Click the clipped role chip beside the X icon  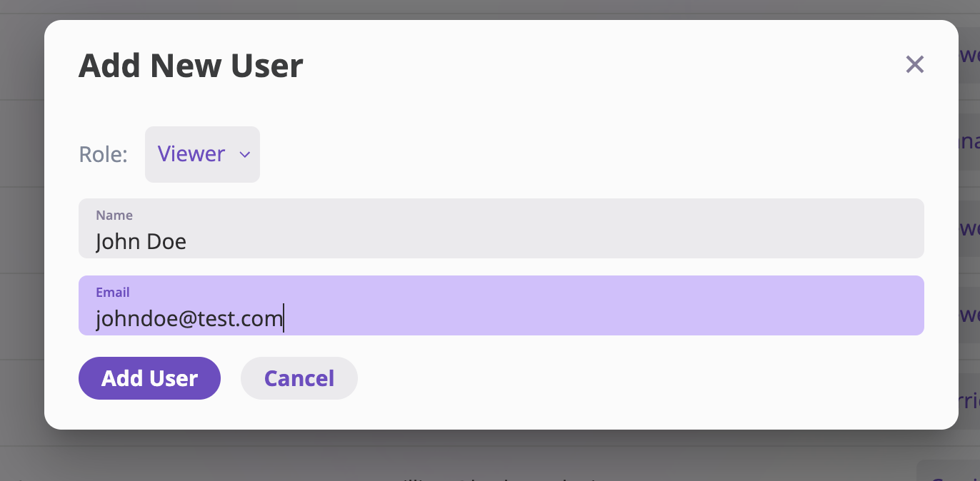[969, 56]
